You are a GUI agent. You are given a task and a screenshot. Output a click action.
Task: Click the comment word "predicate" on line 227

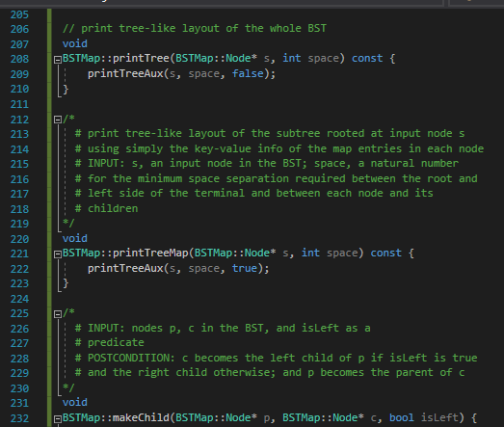click(116, 342)
